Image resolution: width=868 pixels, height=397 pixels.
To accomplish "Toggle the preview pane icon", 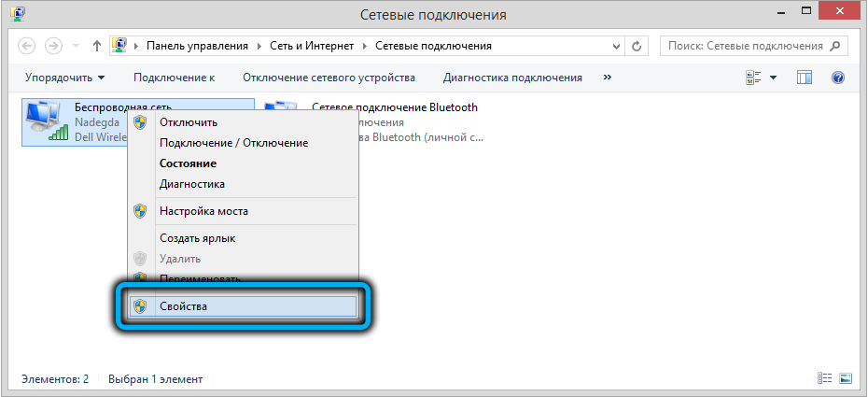I will [805, 78].
